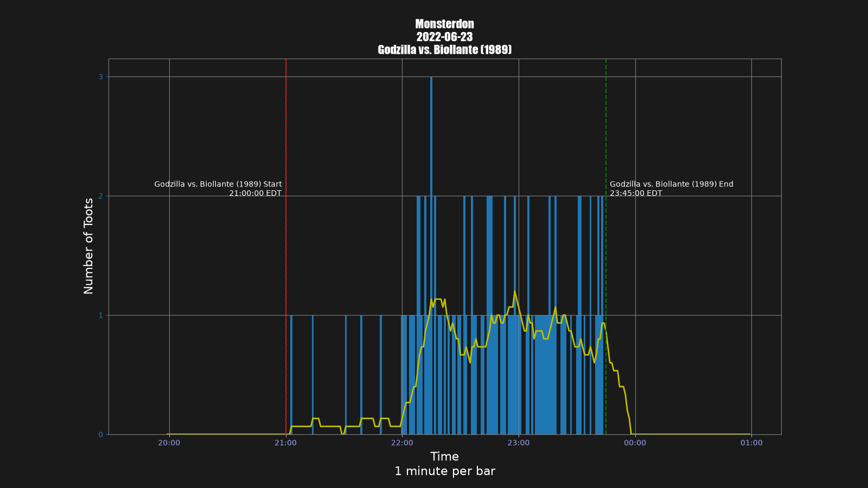868x488 pixels.
Task: Select the "23:45:00 EDT" end time text
Action: [636, 193]
